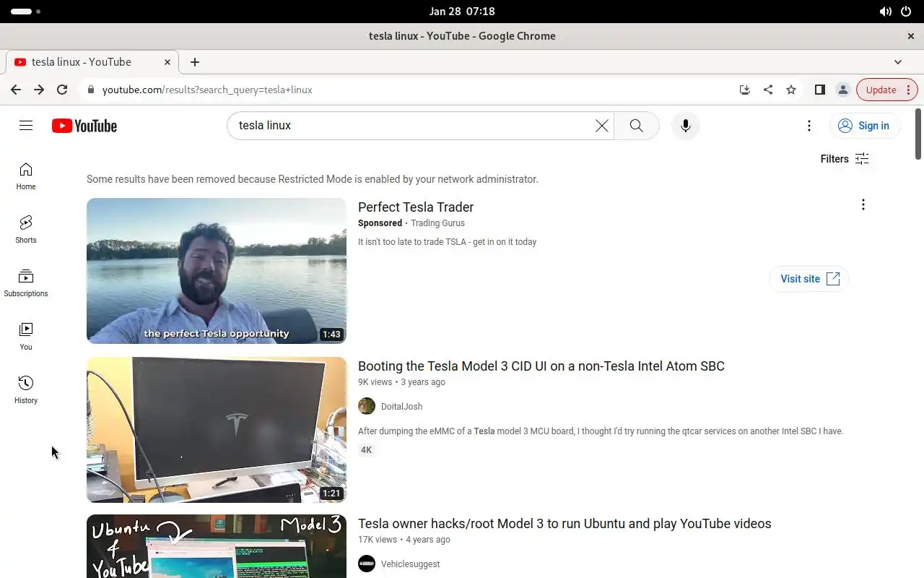Go to Home in sidebar
Screen dimensions: 924x578
coord(26,176)
